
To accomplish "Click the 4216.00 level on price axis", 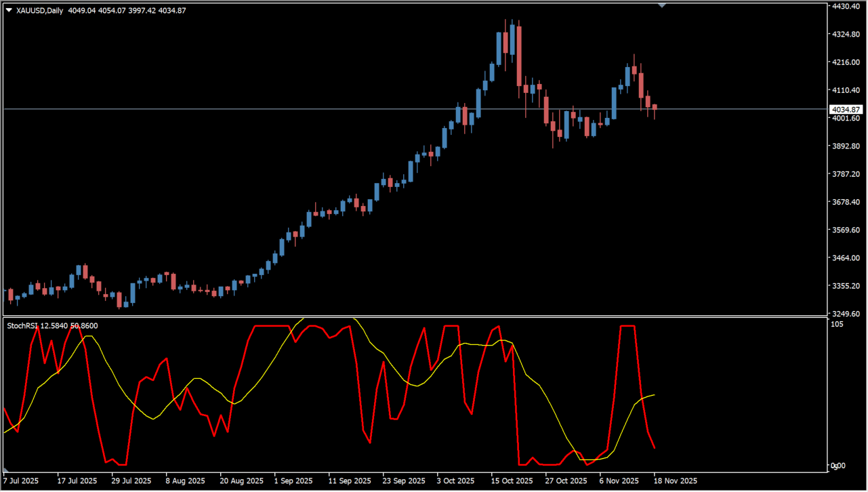I will (x=845, y=62).
